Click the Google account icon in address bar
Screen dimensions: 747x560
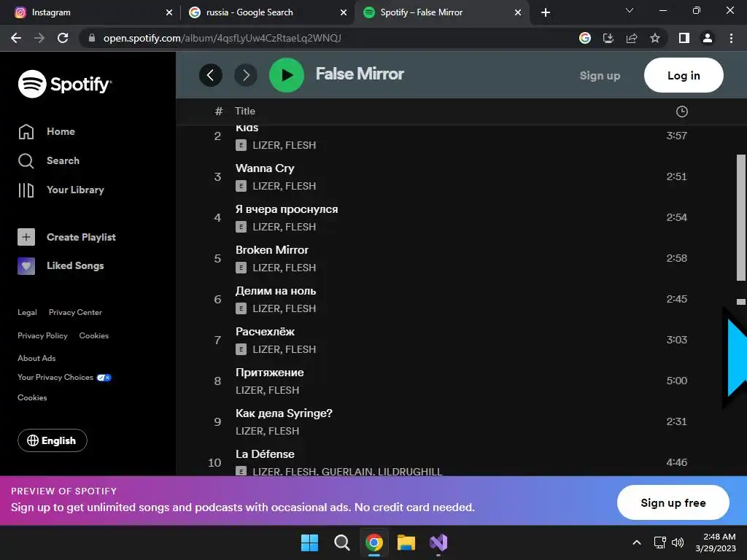point(585,38)
